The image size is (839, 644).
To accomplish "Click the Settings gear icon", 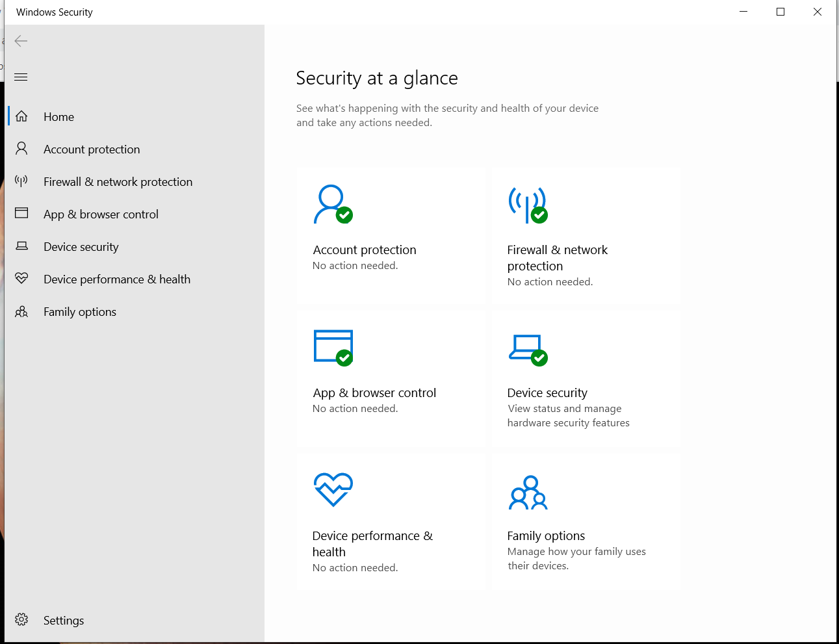I will pos(21,619).
